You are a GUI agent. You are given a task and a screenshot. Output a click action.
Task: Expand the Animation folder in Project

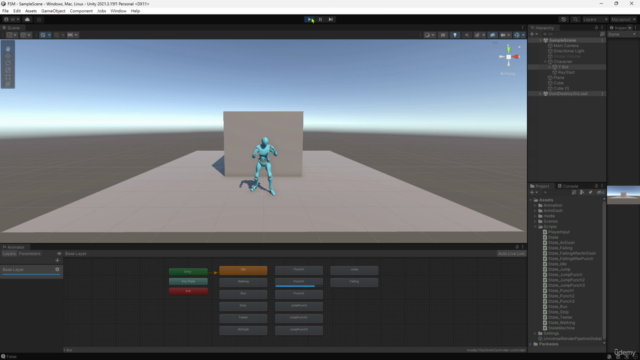[536, 205]
